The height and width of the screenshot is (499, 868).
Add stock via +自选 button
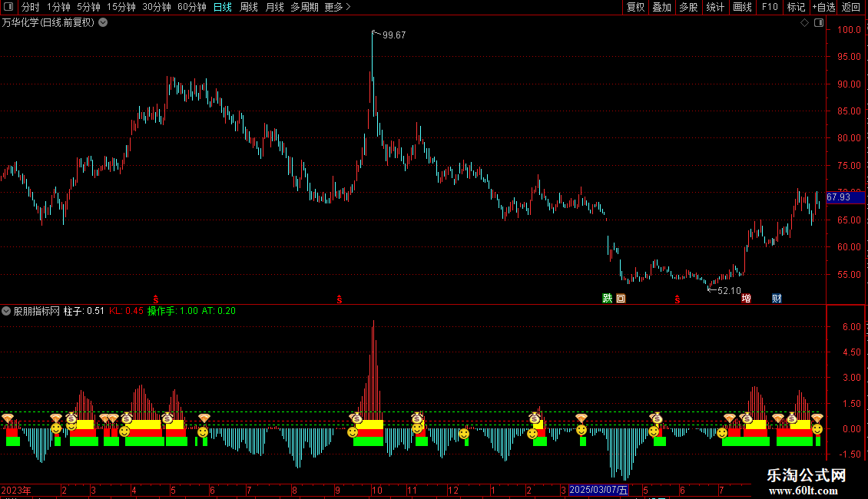pyautogui.click(x=823, y=7)
